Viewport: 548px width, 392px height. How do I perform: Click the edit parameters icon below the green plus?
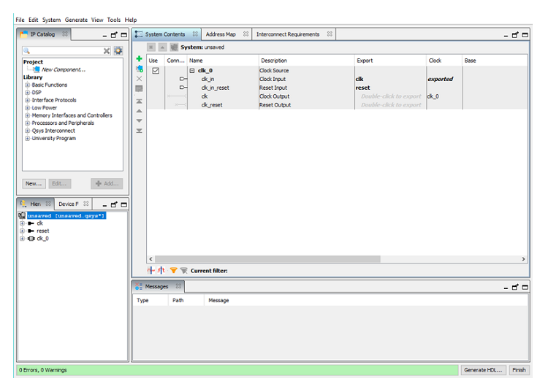139,69
